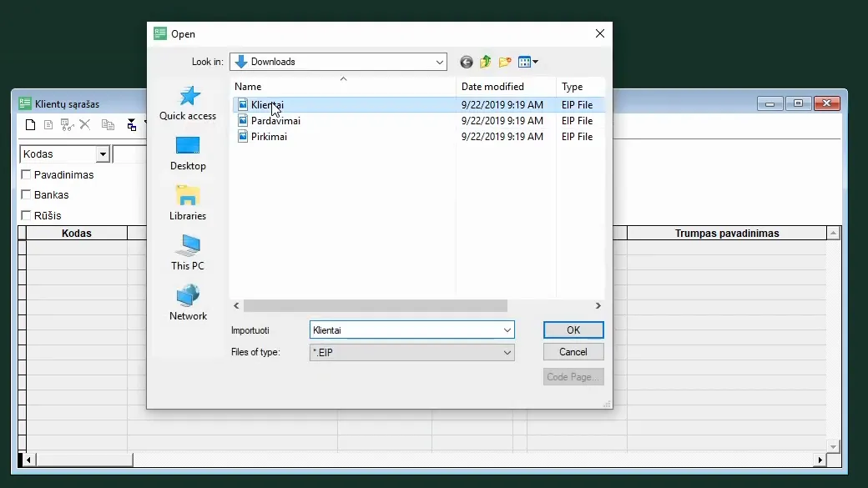Click the glasses view icon in Klientų sąrašas toolbar
The width and height of the screenshot is (868, 488).
[67, 125]
